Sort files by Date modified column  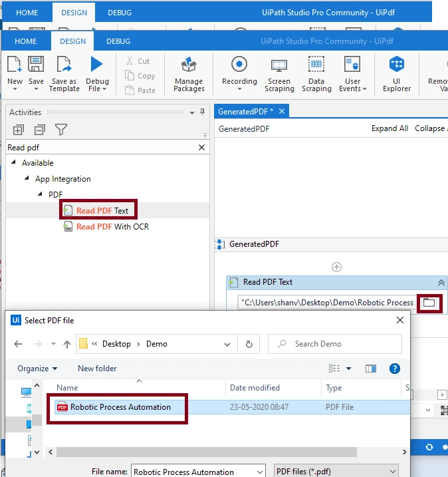tap(255, 388)
